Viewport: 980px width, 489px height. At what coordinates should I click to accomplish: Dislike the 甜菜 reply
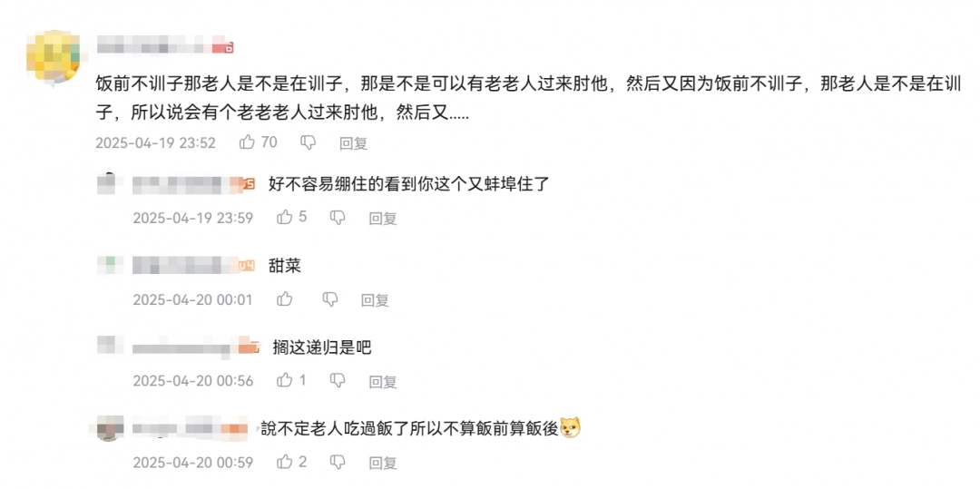[330, 299]
